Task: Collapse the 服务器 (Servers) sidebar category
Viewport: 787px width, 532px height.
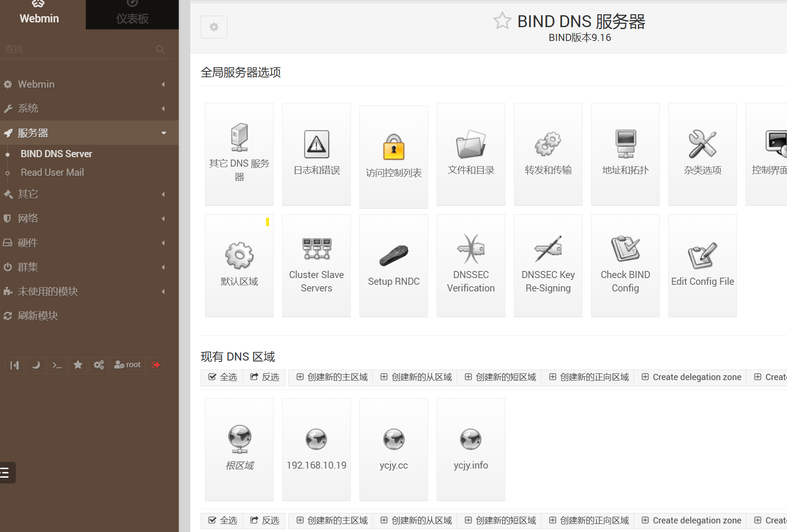Action: click(x=89, y=133)
